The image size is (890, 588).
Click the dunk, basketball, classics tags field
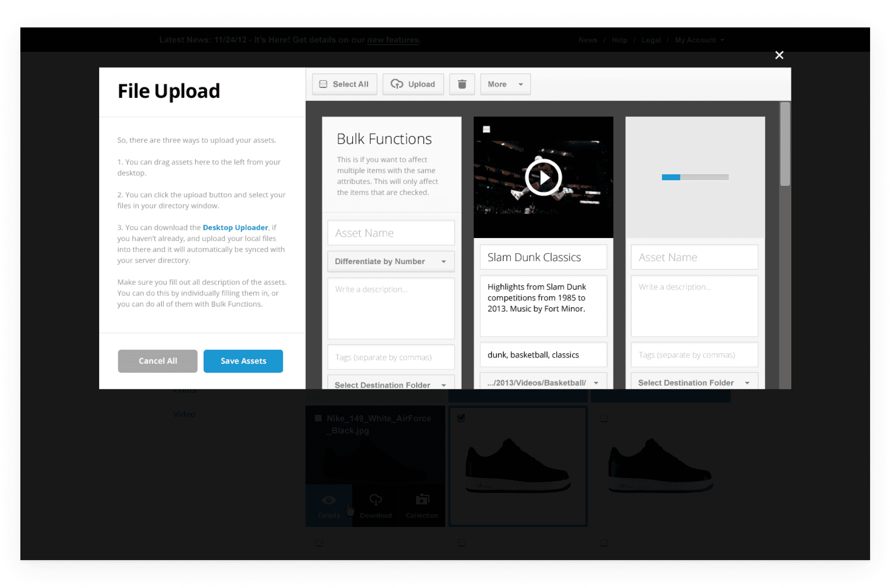point(543,355)
